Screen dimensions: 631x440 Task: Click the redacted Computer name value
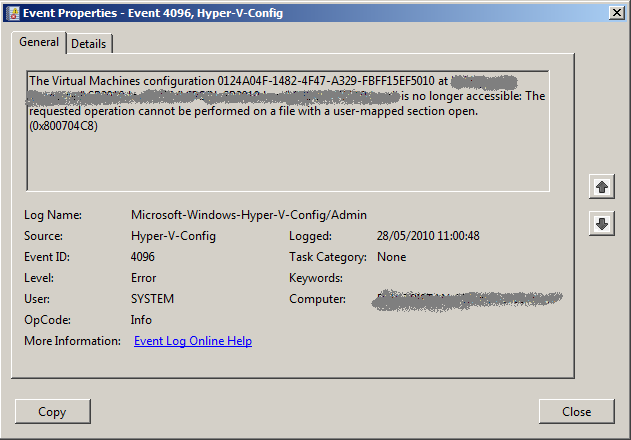coord(466,299)
